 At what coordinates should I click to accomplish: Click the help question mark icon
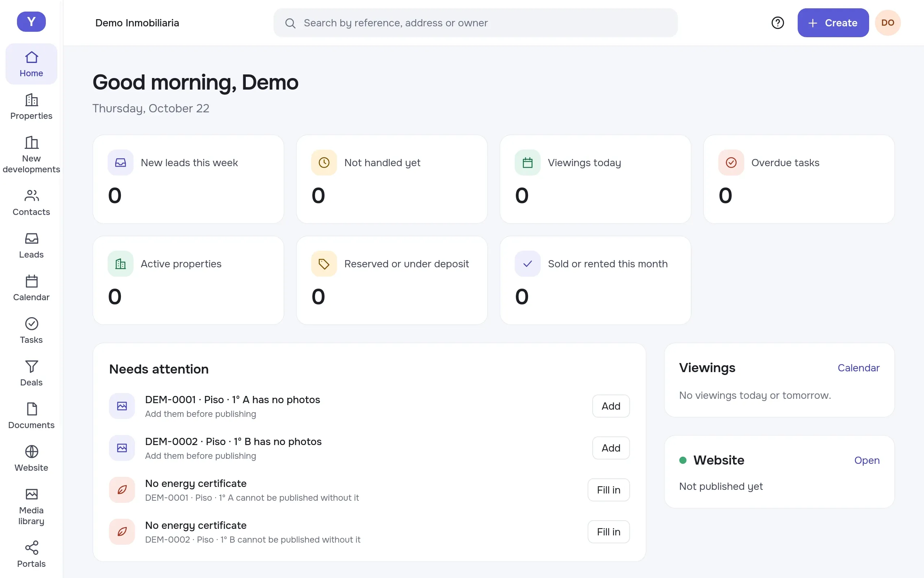point(777,23)
